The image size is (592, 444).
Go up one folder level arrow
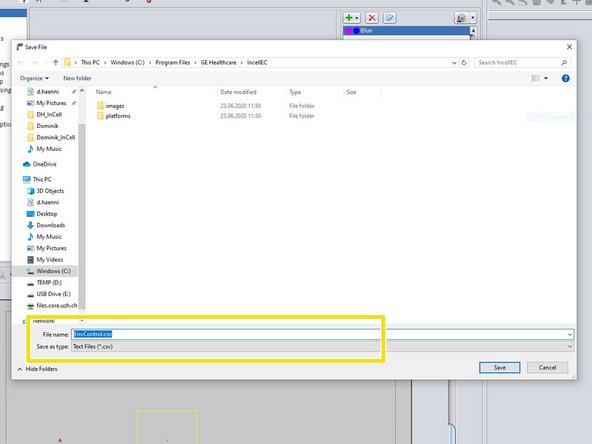tap(56, 63)
